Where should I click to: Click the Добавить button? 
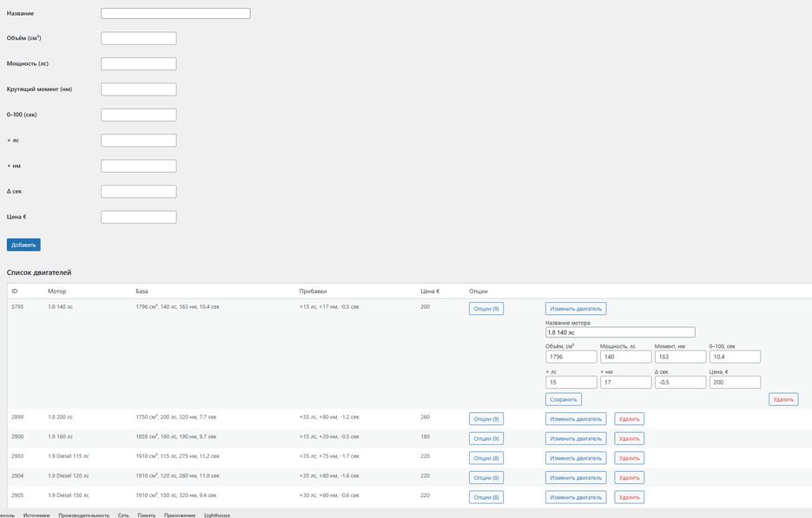pyautogui.click(x=23, y=245)
